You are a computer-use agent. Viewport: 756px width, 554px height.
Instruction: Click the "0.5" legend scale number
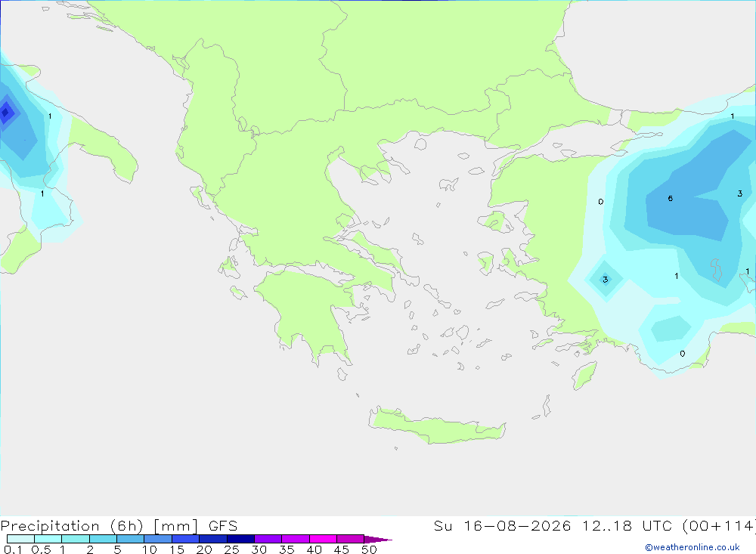point(41,549)
